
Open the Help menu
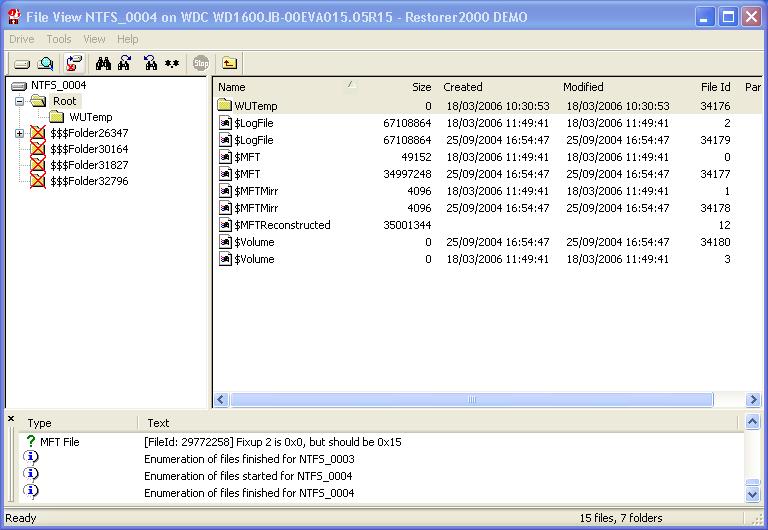point(127,39)
